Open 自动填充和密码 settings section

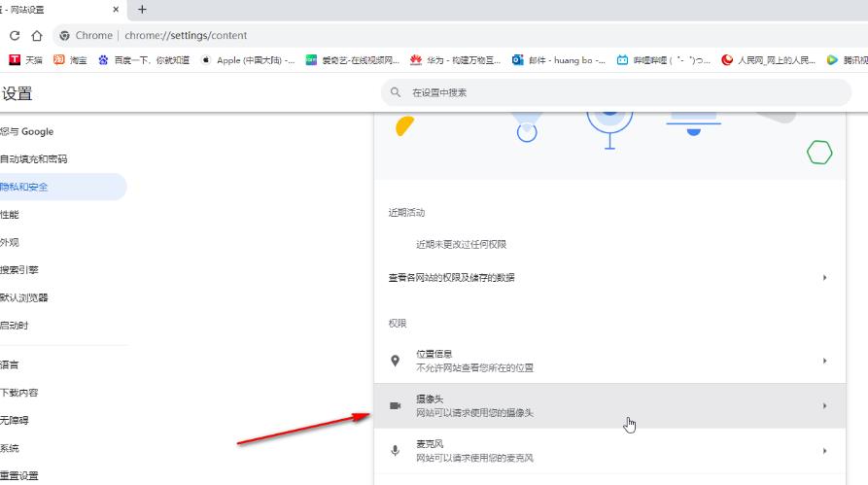(x=34, y=158)
